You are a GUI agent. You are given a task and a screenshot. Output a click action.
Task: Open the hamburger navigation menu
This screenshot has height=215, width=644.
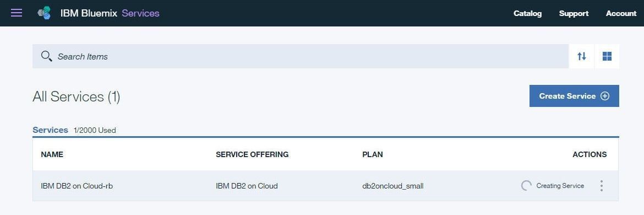click(17, 13)
